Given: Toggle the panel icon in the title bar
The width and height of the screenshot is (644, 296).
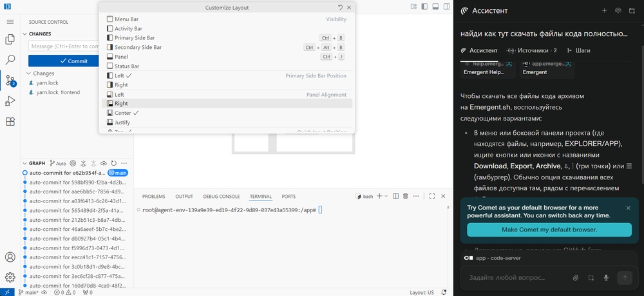Looking at the screenshot, I should tap(436, 6).
